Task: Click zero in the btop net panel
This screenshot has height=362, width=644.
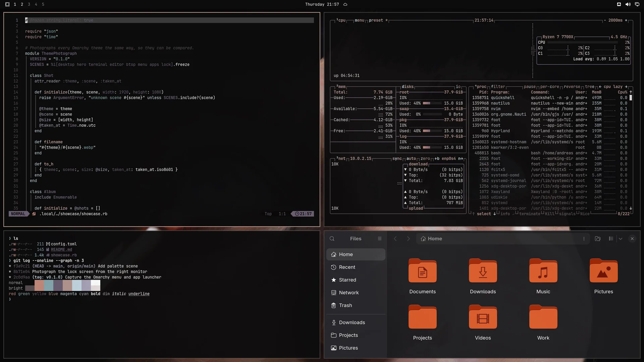Action: [x=425, y=159]
